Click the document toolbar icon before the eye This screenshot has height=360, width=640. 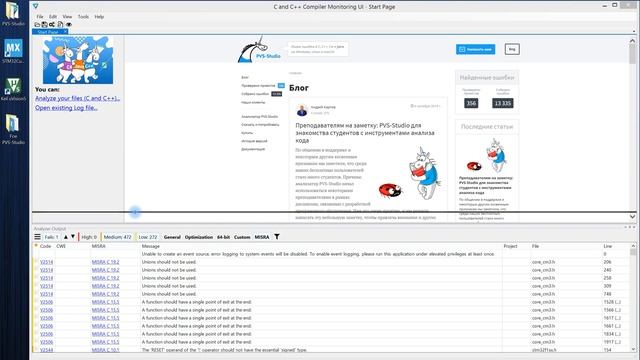point(60,24)
